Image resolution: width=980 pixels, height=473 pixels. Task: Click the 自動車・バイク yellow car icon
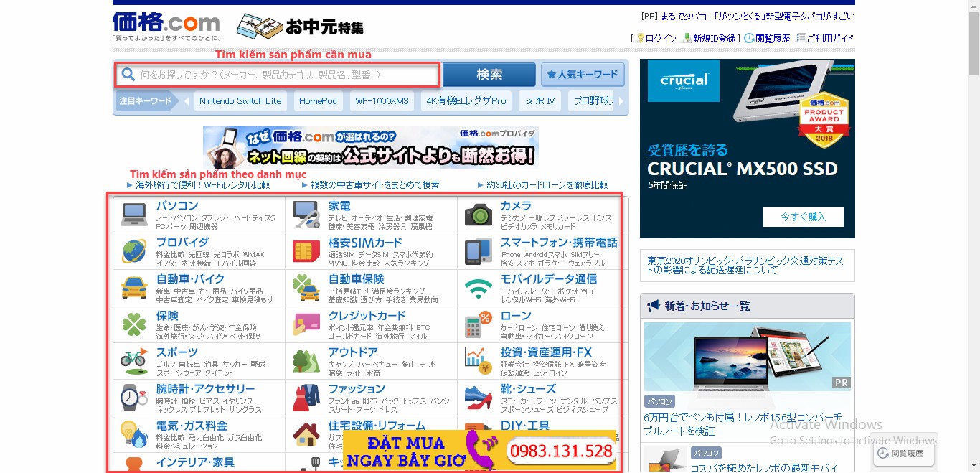point(134,288)
